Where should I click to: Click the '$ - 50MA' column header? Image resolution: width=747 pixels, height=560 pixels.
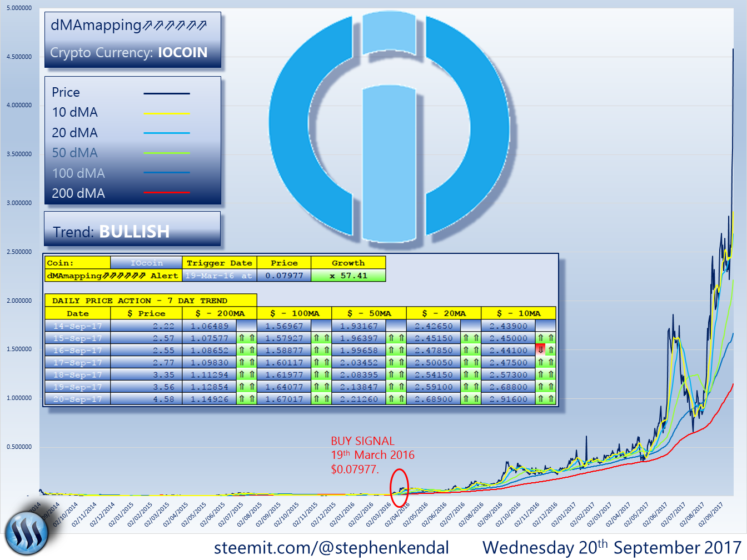point(369,313)
